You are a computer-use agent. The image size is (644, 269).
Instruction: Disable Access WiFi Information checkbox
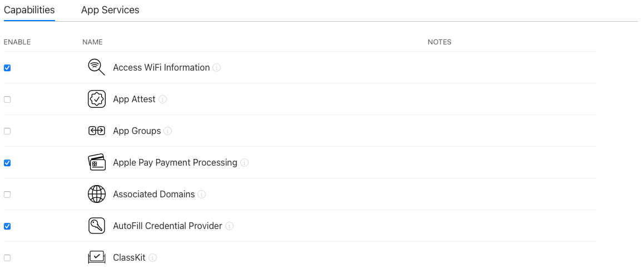pyautogui.click(x=7, y=68)
